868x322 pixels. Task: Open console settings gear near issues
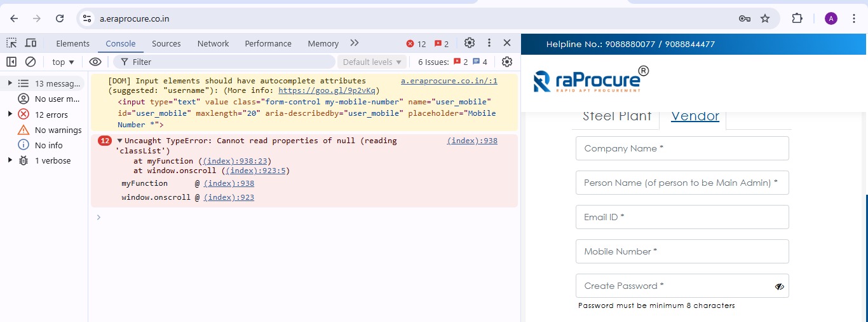[x=506, y=62]
